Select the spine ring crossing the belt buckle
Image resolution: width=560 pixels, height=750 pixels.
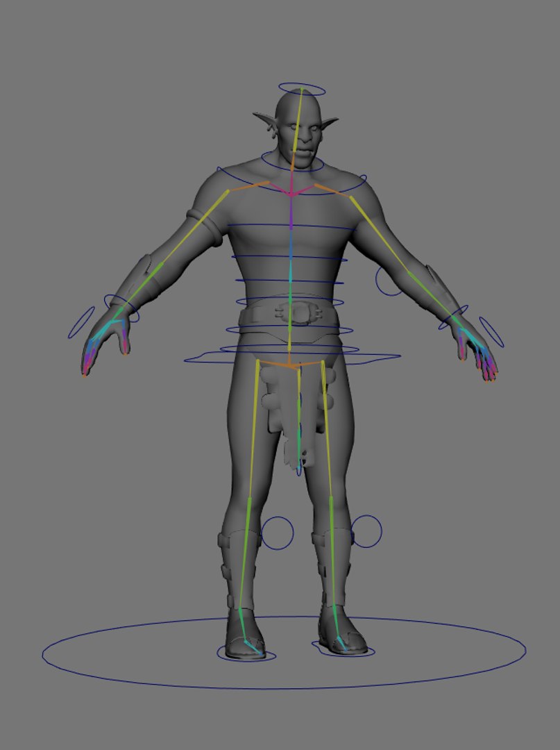pyautogui.click(x=289, y=301)
